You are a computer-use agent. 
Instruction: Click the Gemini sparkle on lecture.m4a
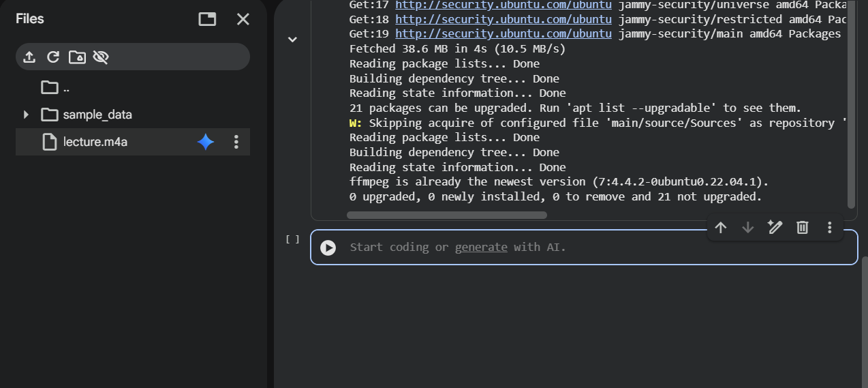point(206,142)
